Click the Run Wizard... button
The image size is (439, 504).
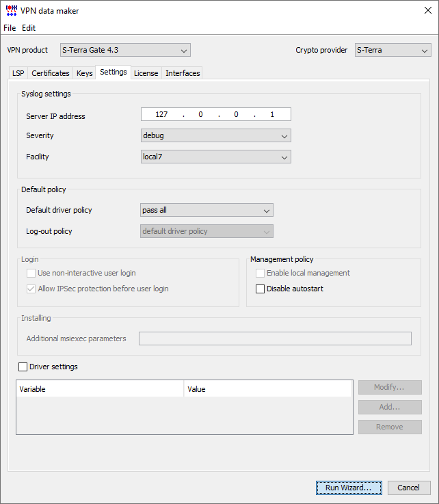349,488
